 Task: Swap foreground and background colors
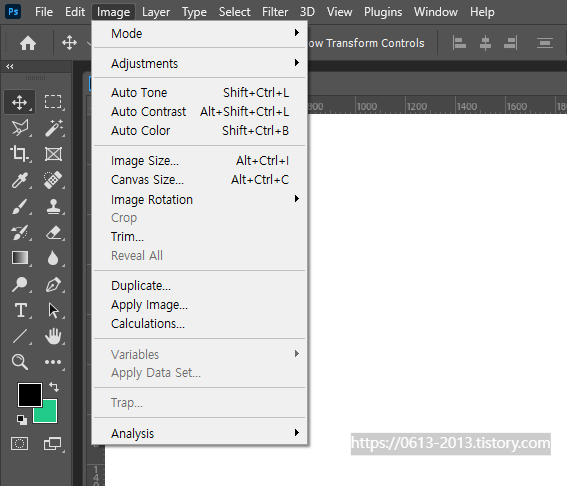(x=54, y=387)
